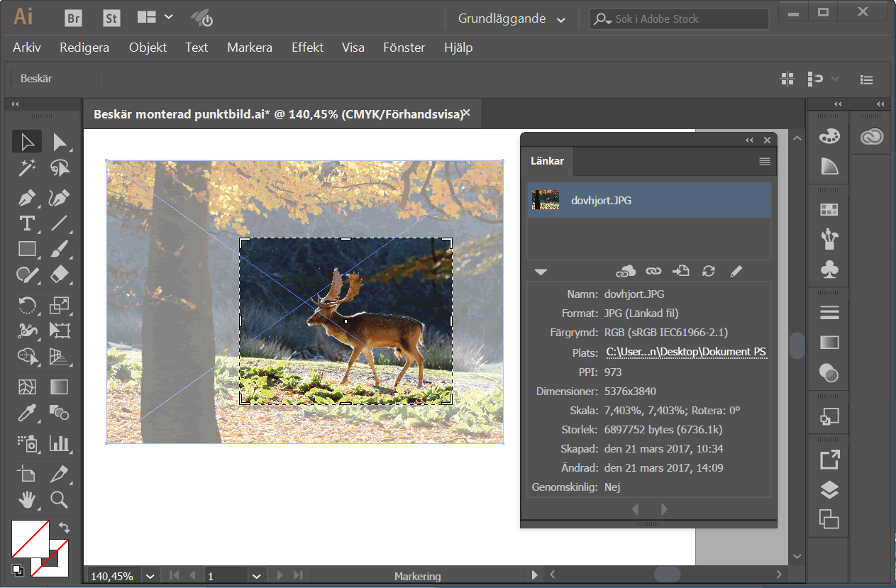Open the zoom level dropdown
Image resolution: width=896 pixels, height=588 pixels.
150,576
